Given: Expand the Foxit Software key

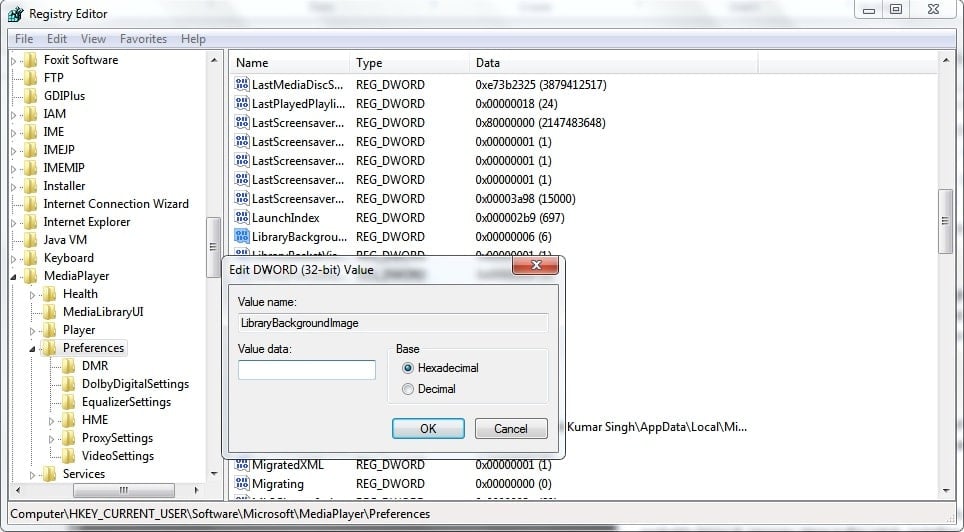Looking at the screenshot, I should (14, 61).
